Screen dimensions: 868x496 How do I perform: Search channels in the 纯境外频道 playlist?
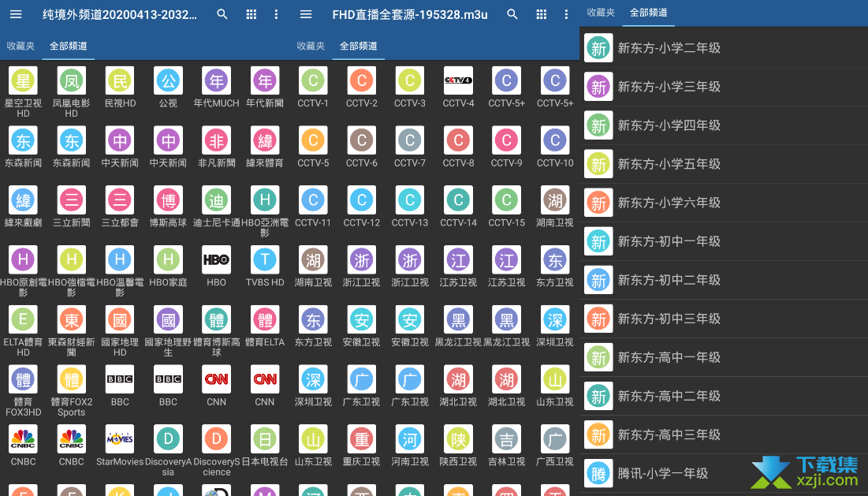(222, 14)
